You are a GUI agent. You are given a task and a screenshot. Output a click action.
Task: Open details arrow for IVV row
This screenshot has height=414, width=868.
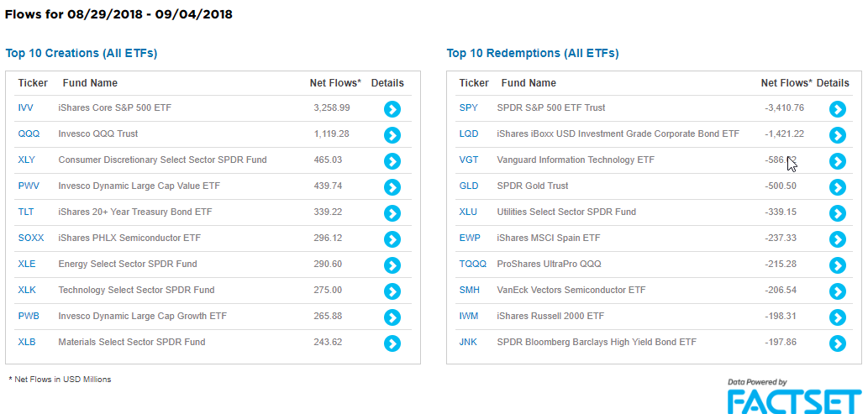click(x=392, y=109)
